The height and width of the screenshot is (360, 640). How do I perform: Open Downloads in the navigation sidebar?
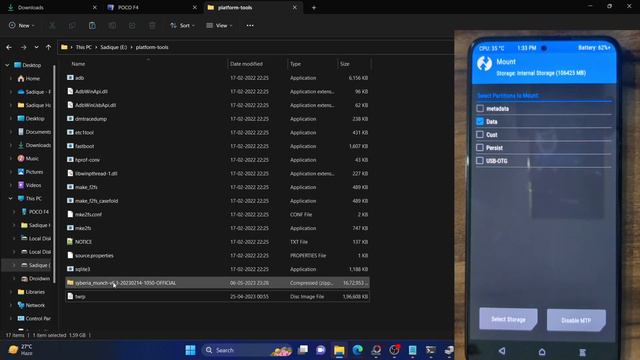tap(34, 145)
